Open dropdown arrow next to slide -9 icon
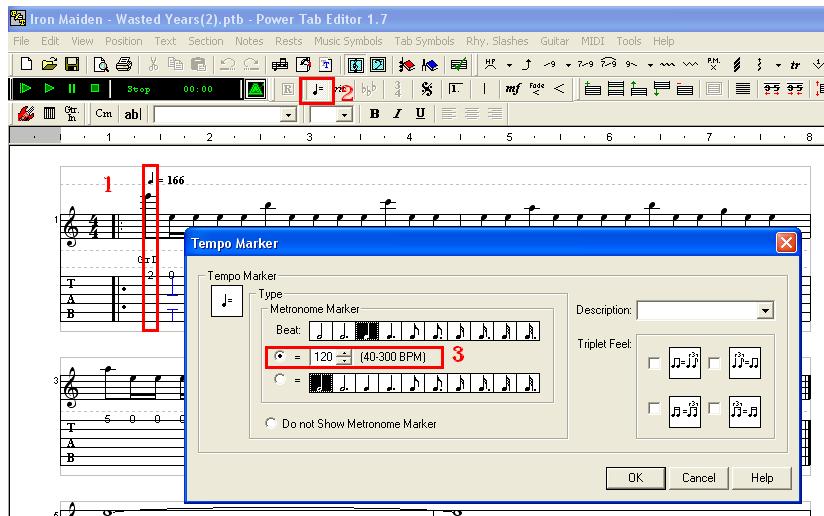The image size is (824, 516). pos(568,65)
